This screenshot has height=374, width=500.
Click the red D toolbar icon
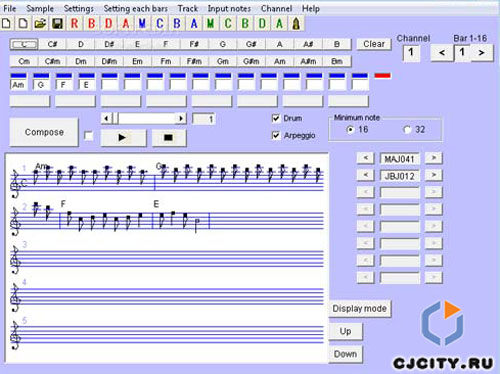pos(109,24)
